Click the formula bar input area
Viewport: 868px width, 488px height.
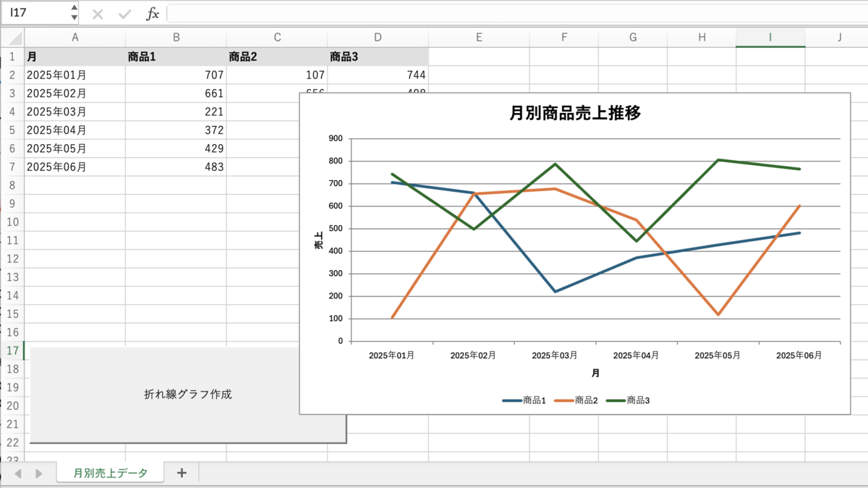click(362, 12)
